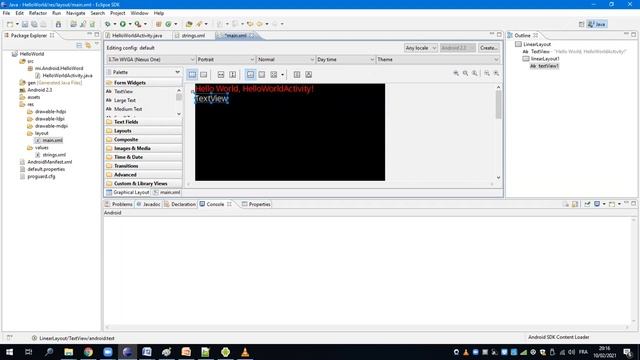Screen dimensions: 640x360
Task: Click the zoom in magnifier in layout toolbar
Action: [x=456, y=73]
